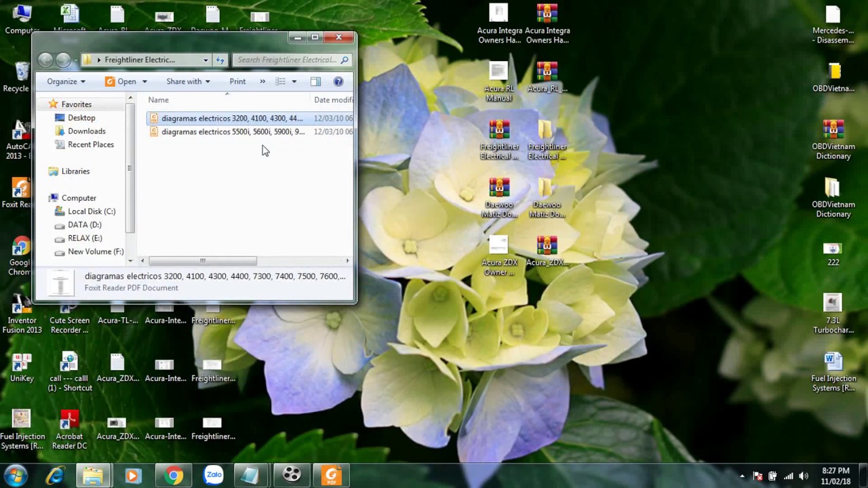Show hidden system tray icons
This screenshot has width=868, height=488.
pyautogui.click(x=742, y=476)
